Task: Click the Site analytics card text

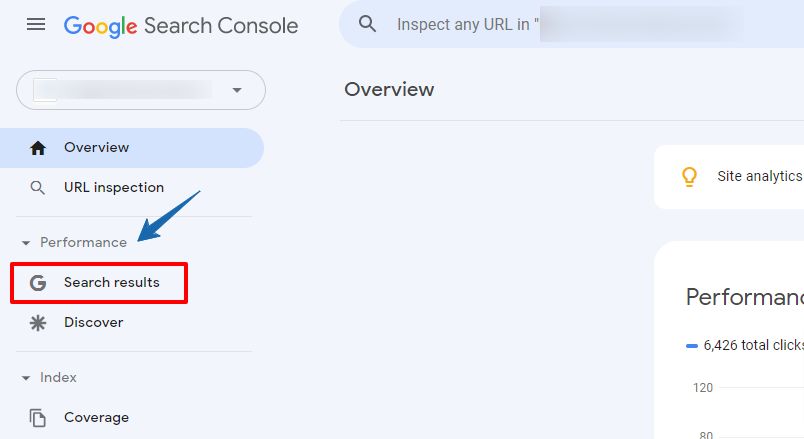Action: 760,176
